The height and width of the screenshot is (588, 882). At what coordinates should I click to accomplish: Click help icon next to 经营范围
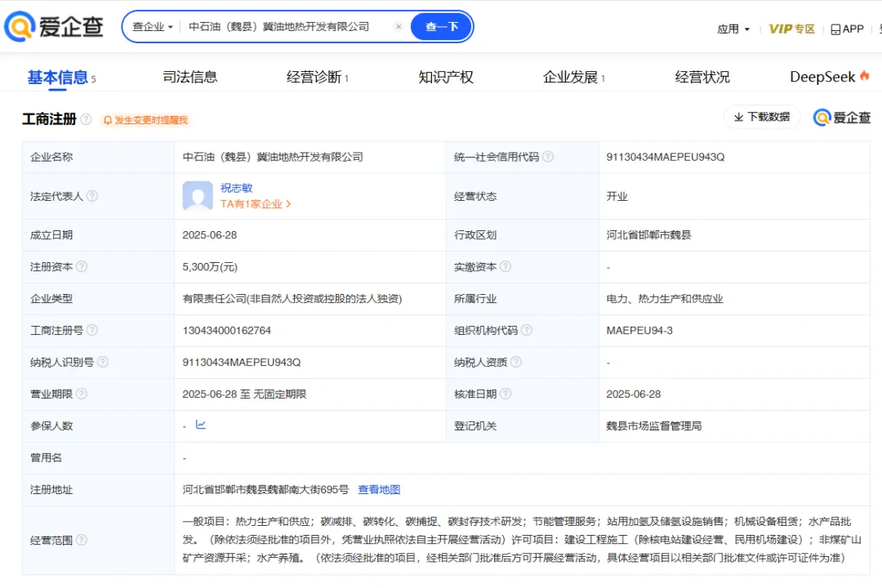pyautogui.click(x=82, y=540)
